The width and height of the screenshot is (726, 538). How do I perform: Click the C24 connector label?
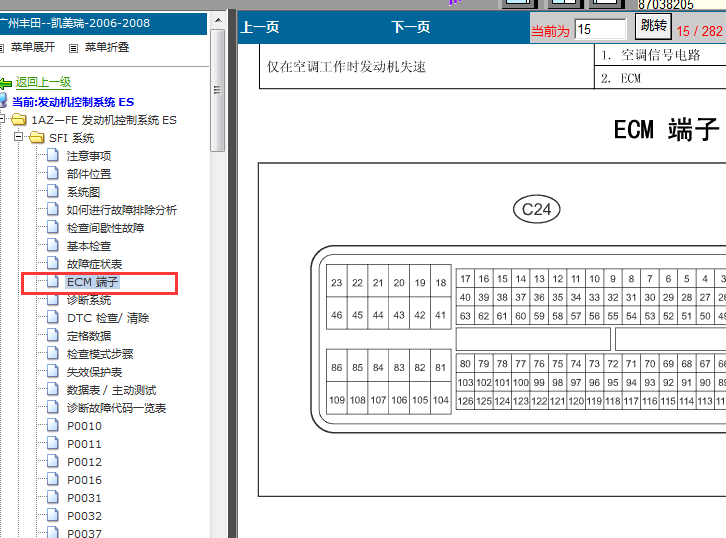pos(537,209)
